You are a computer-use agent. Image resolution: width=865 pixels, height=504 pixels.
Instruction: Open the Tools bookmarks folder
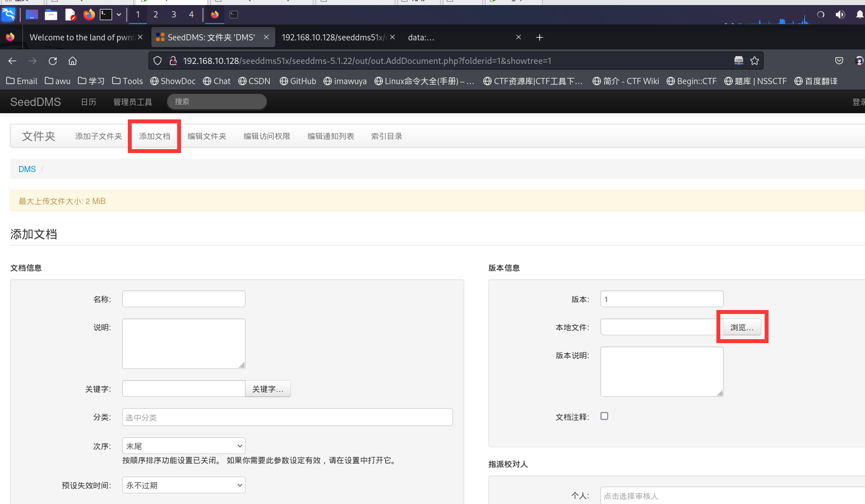tap(127, 81)
